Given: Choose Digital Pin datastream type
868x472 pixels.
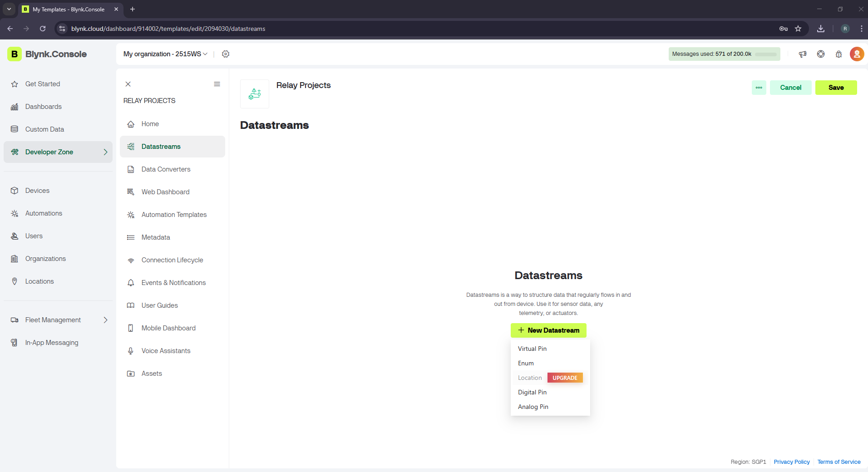Looking at the screenshot, I should [x=532, y=392].
